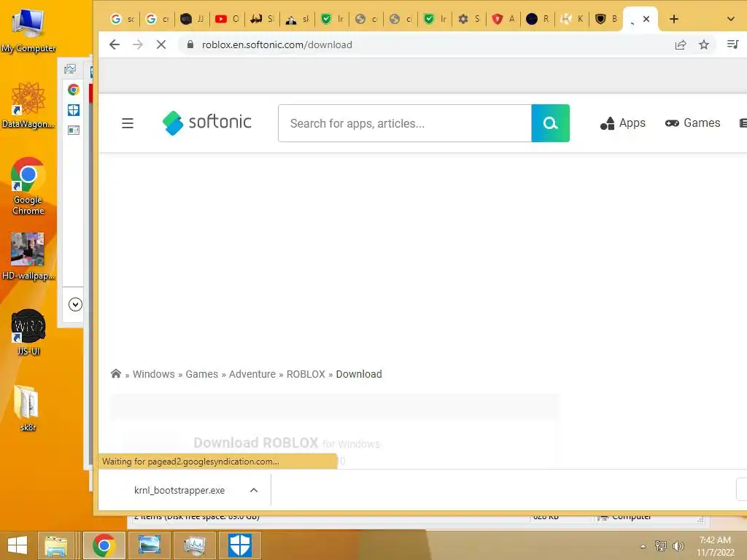Open a new Chrome tab

pyautogui.click(x=673, y=19)
